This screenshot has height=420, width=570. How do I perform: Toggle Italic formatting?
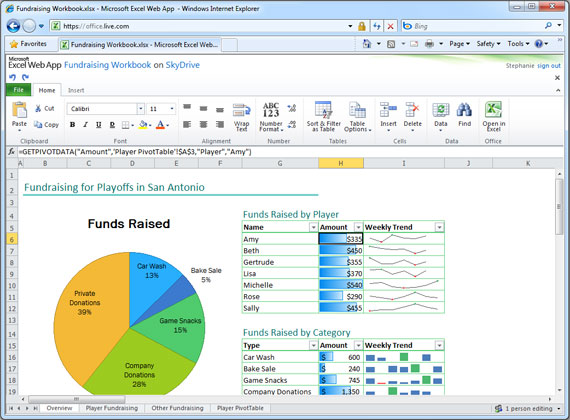85,125
